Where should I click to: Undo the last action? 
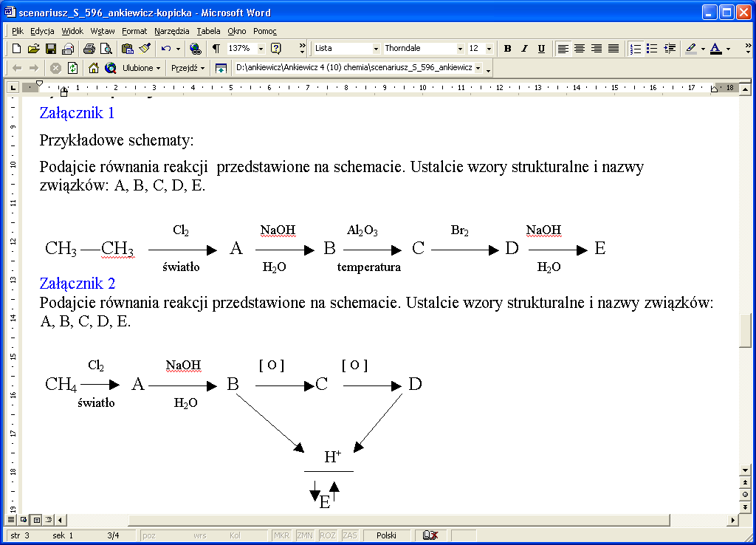[x=166, y=48]
